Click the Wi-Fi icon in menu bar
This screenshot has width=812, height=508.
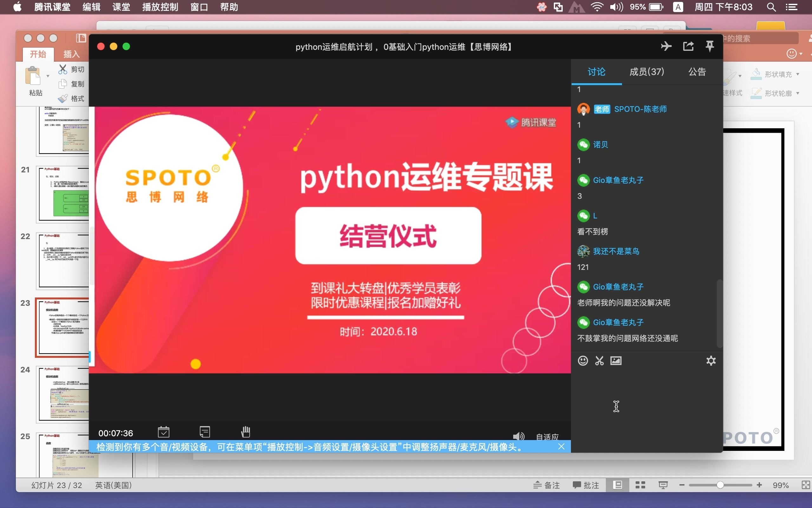[597, 7]
